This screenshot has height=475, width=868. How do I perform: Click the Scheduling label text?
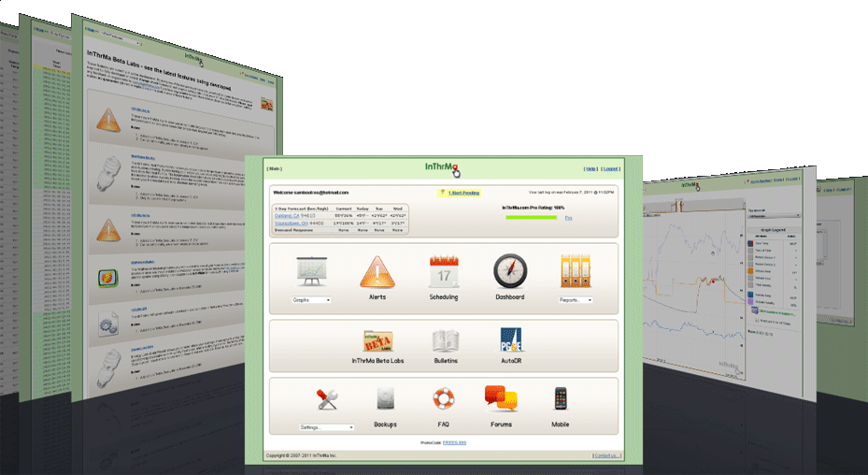point(444,297)
